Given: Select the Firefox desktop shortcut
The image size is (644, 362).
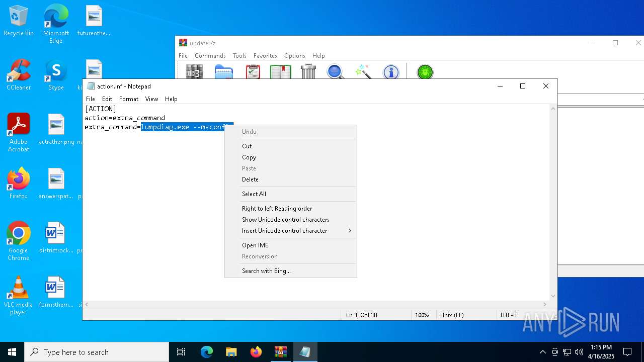Looking at the screenshot, I should coord(19,184).
